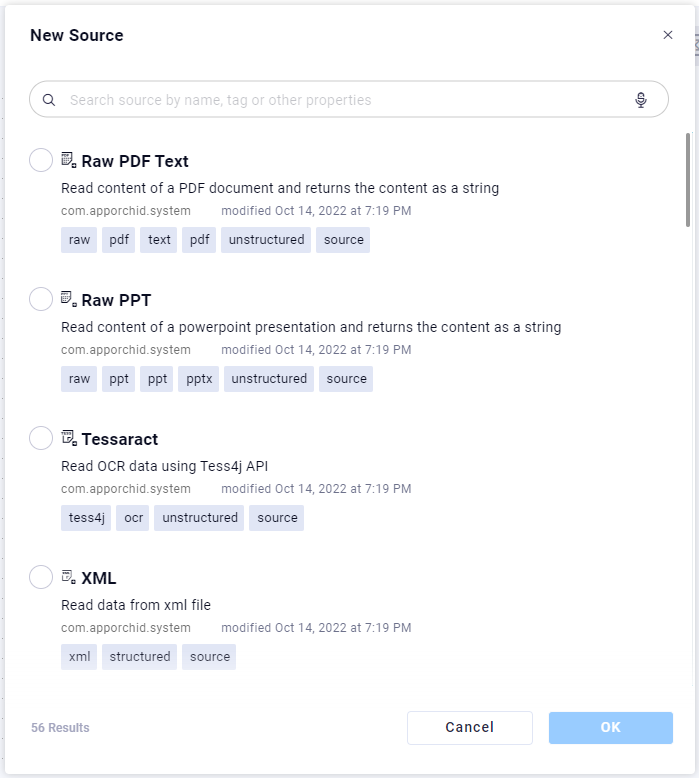This screenshot has width=699, height=778.
Task: Activate the microphone voice search icon
Action: click(641, 100)
